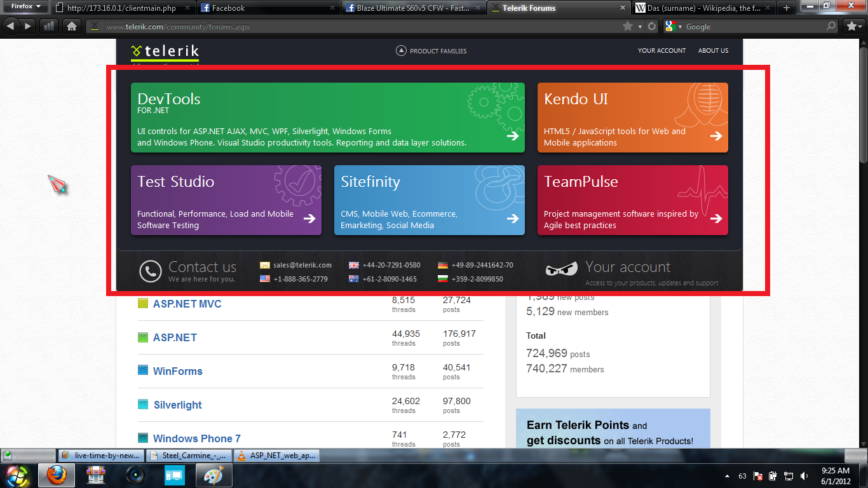Open the live-time-by-new download item
The height and width of the screenshot is (488, 868).
coord(102,456)
